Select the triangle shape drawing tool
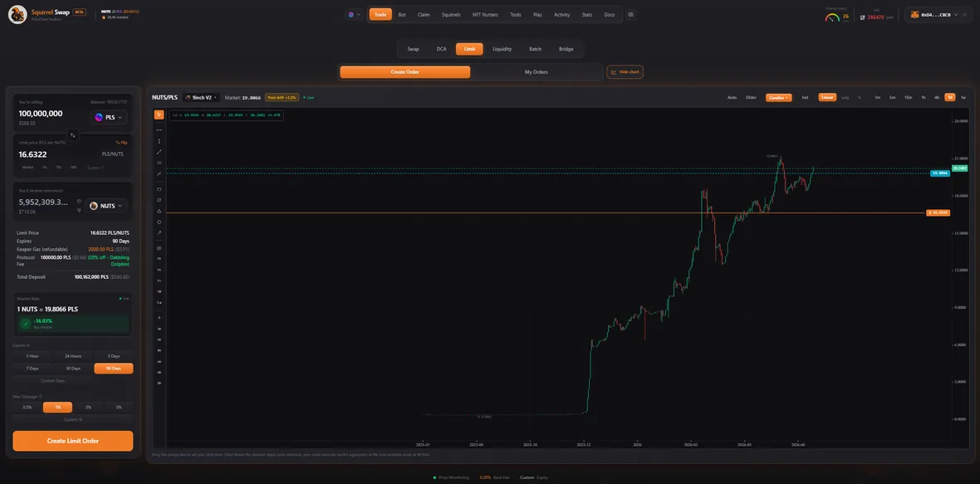 [x=159, y=211]
